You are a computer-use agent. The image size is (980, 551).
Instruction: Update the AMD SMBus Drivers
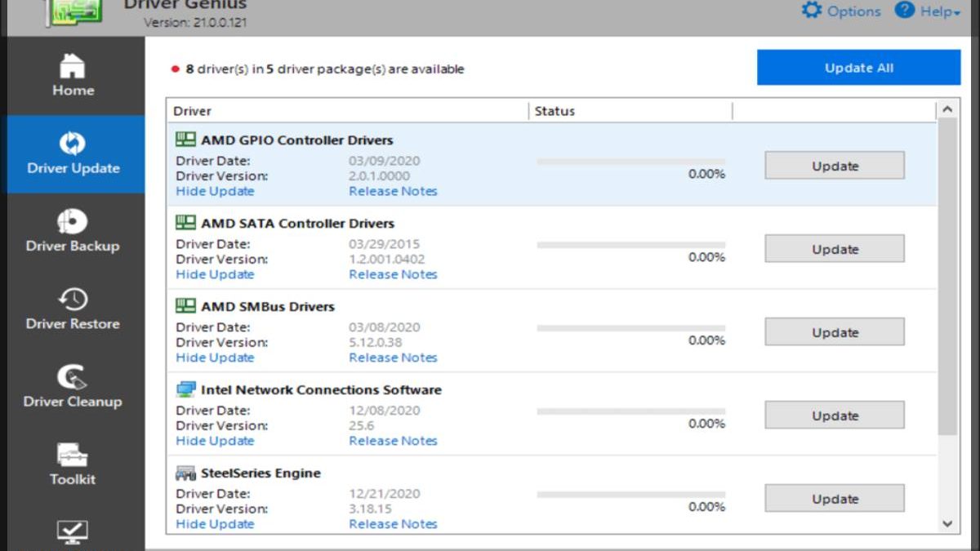pyautogui.click(x=835, y=332)
